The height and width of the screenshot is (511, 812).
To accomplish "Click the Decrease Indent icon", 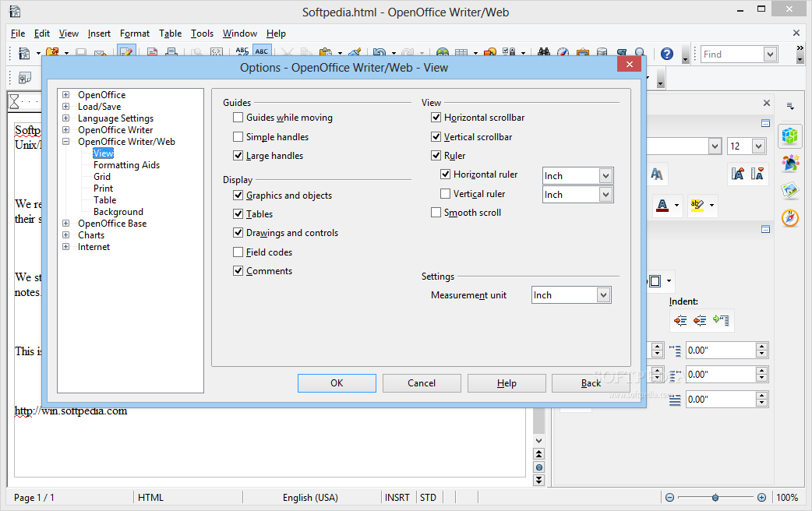I will (700, 320).
